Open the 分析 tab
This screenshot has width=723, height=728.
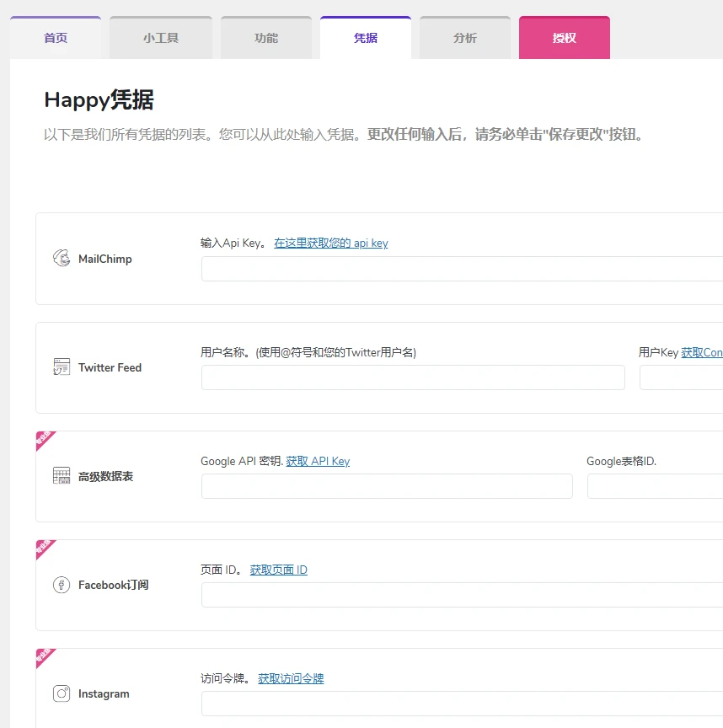(464, 37)
